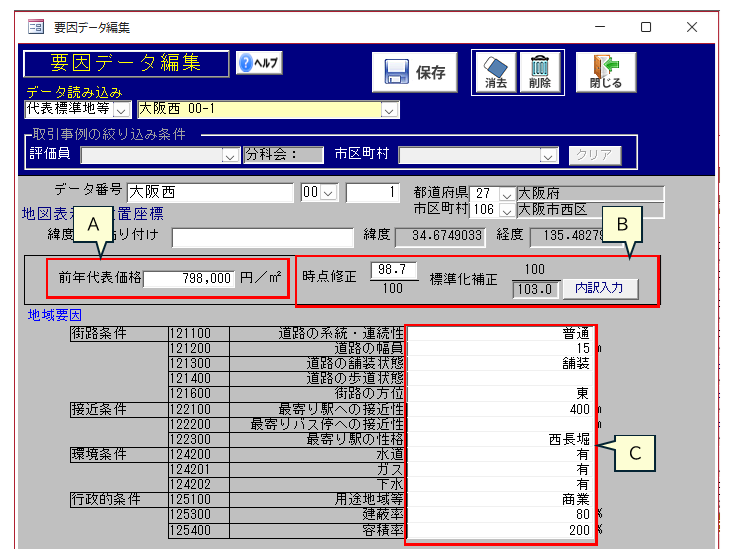Expand the 代表標準地等 dropdown

pos(122,109)
